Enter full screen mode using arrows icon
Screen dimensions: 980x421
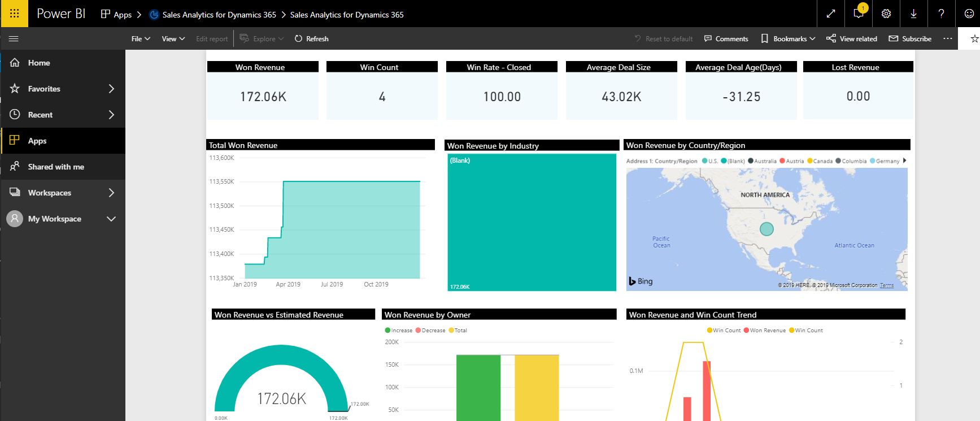(831, 14)
